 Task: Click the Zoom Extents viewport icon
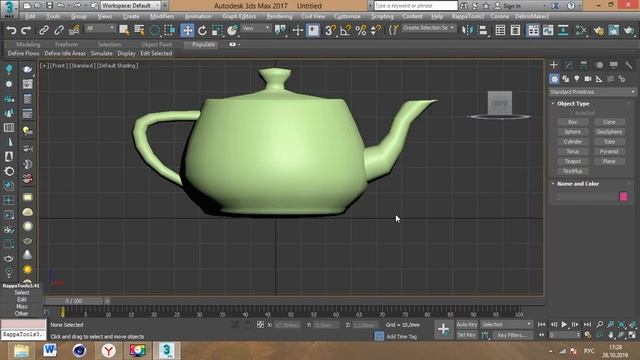(621, 324)
